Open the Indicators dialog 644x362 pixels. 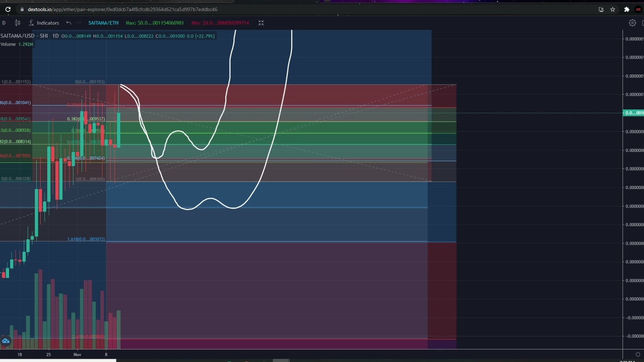click(x=44, y=23)
